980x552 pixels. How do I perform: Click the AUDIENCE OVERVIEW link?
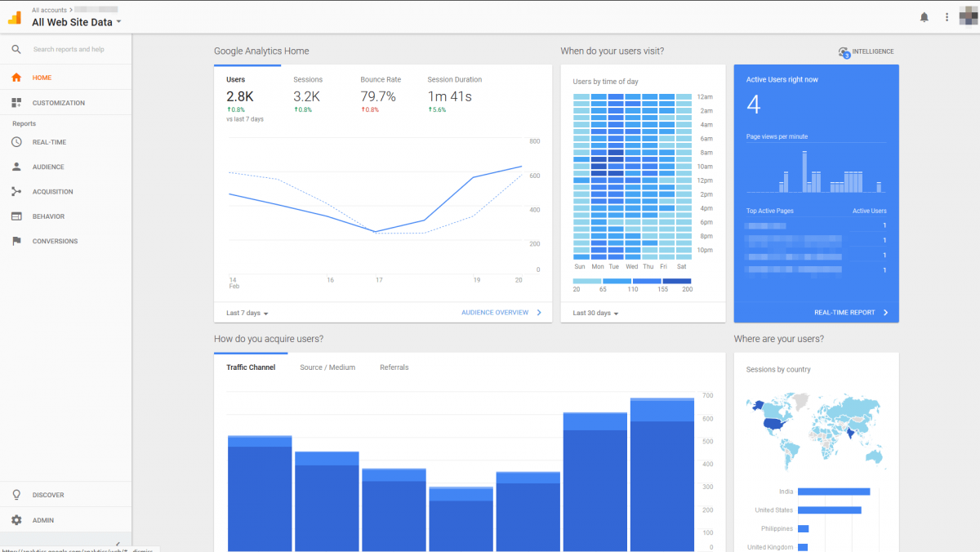pos(495,313)
